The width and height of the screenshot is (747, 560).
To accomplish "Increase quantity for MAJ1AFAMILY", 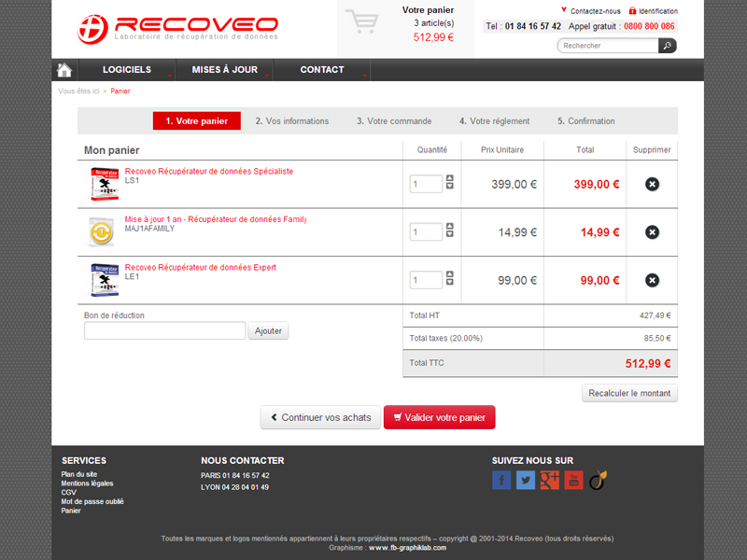I will pos(450,227).
